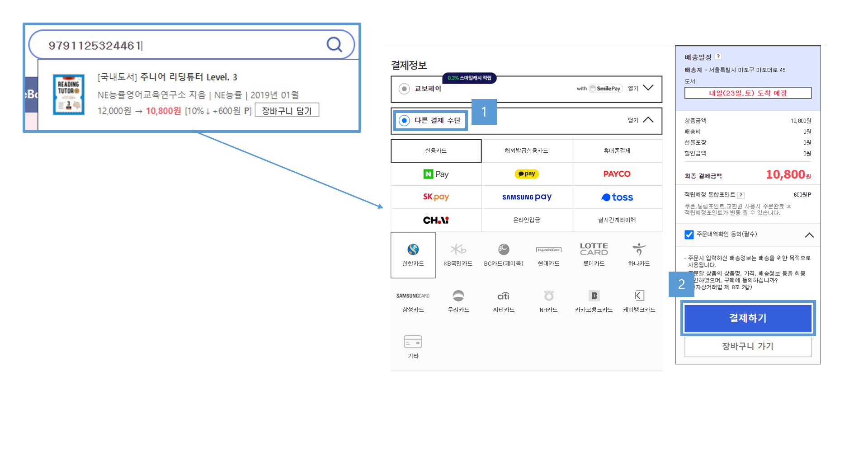Click the 0.3% 스마일캐시 적립 badge
Screen dimensions: 868x470
point(469,78)
